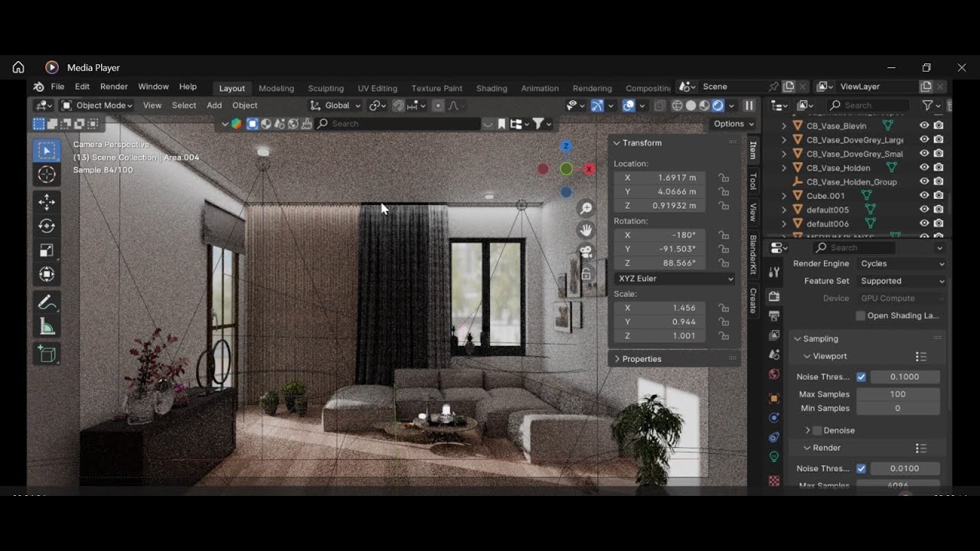The height and width of the screenshot is (551, 980).
Task: Collapse the Sampling panel
Action: (x=820, y=338)
